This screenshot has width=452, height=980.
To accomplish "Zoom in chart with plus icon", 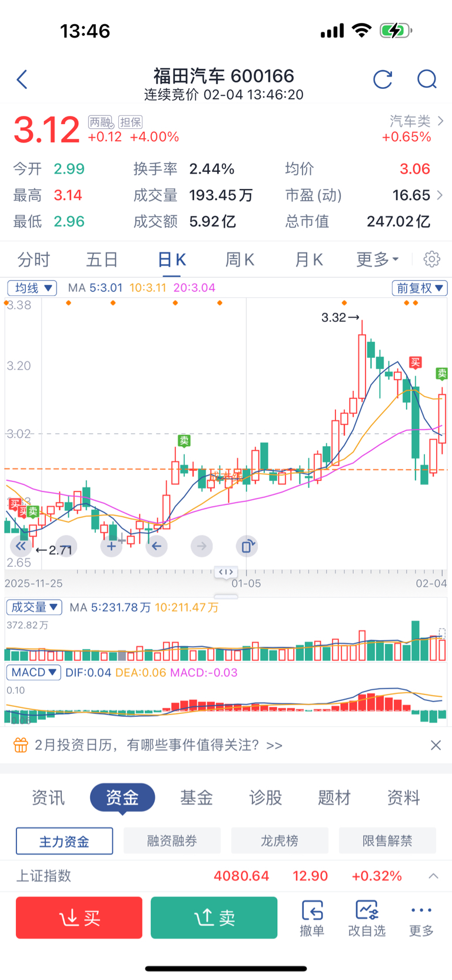I will [111, 546].
